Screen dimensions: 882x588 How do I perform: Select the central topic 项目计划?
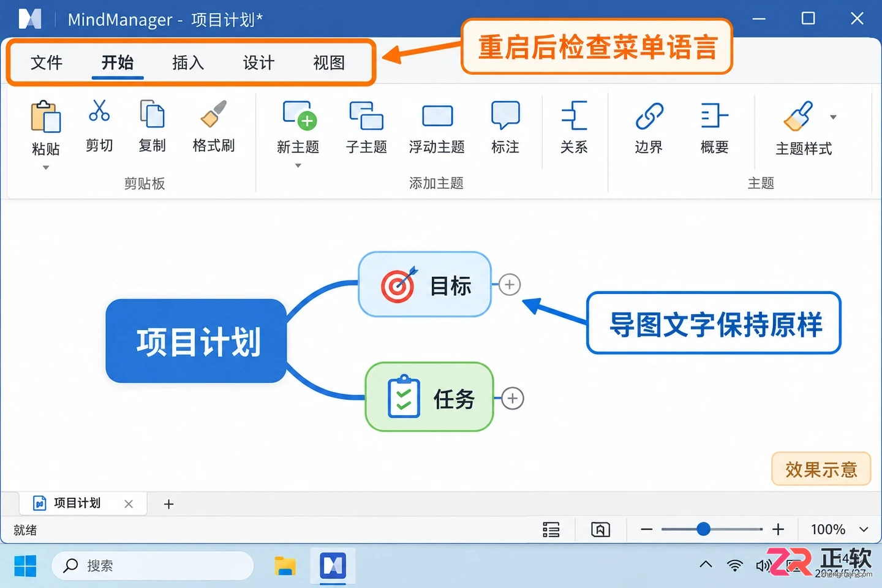click(196, 341)
